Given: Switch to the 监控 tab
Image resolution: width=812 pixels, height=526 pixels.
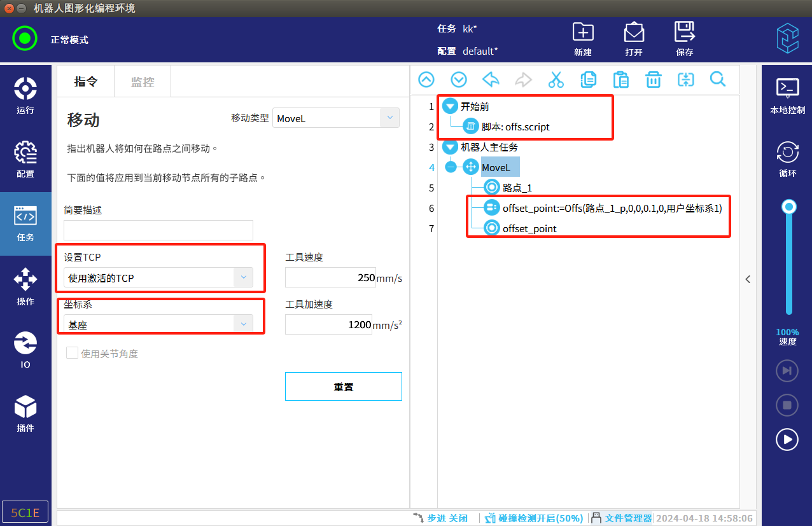Looking at the screenshot, I should (x=143, y=81).
